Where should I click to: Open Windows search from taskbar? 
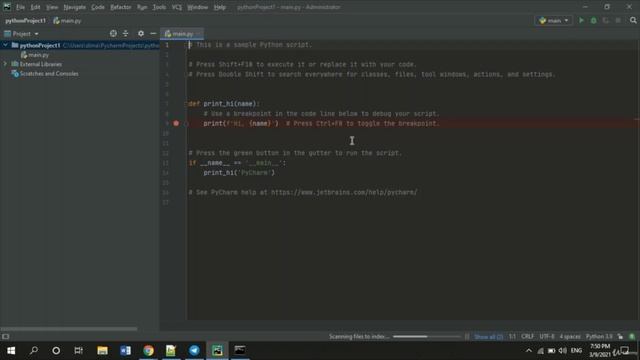tap(34, 350)
